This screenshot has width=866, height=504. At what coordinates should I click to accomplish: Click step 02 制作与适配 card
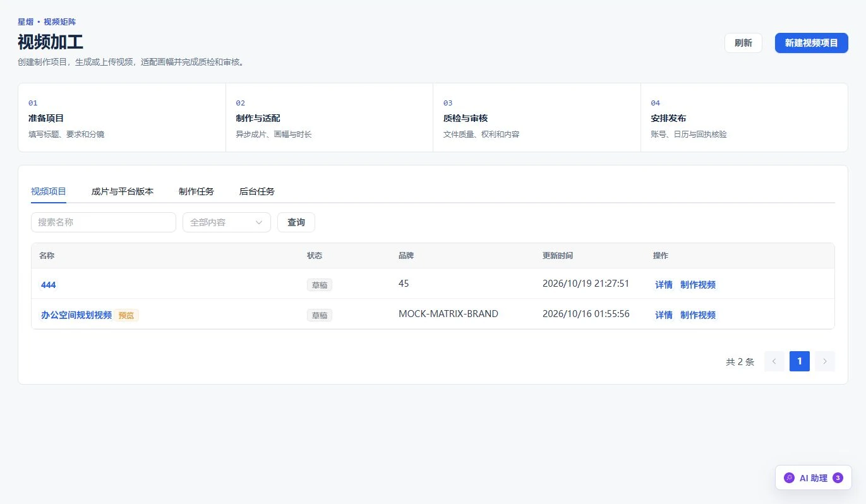click(329, 117)
